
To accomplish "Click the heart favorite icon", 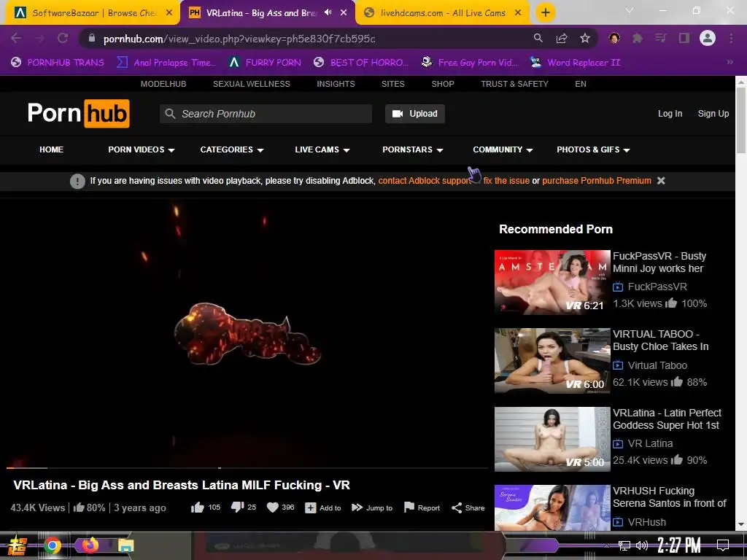I will [x=273, y=507].
